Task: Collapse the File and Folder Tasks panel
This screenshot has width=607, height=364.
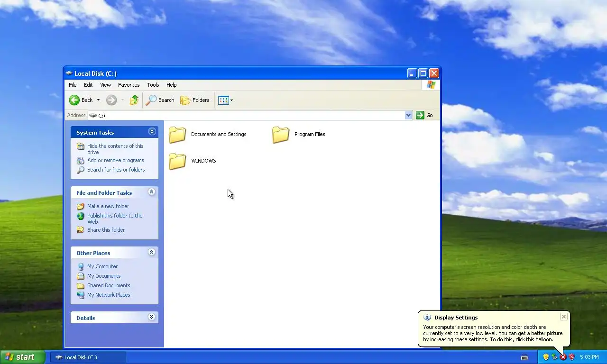Action: tap(152, 192)
